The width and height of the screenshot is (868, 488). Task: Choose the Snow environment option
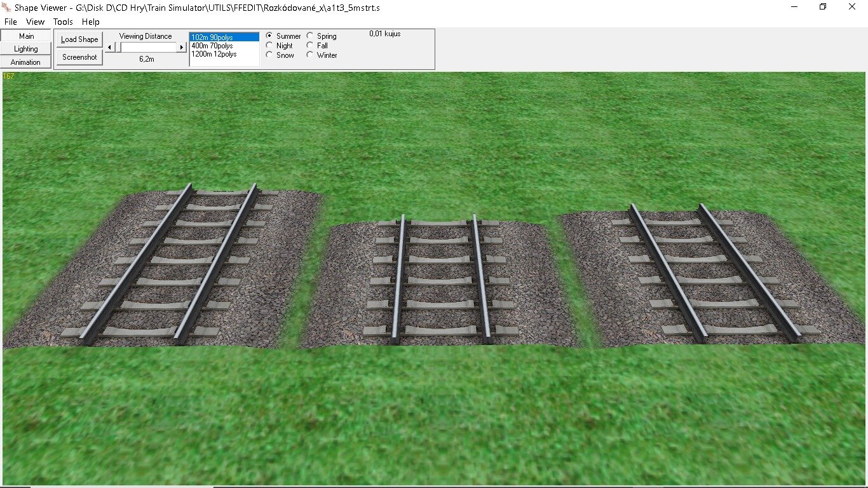click(x=269, y=55)
